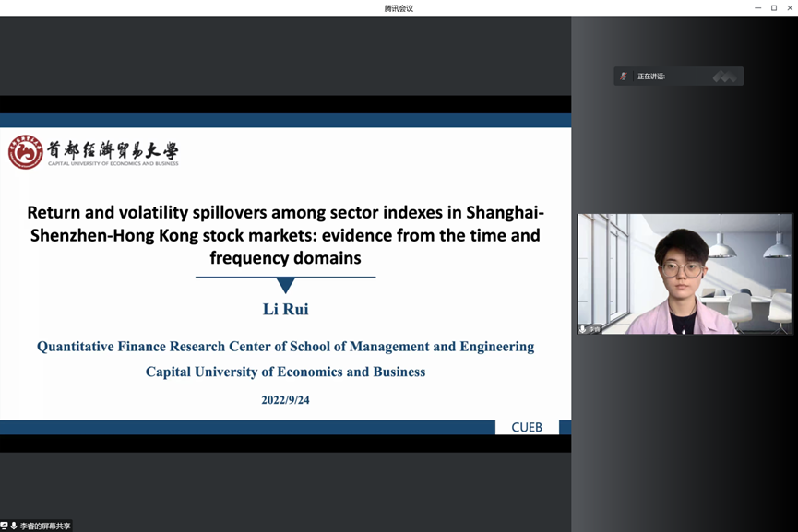
Task: Click the 腾讯会议 window title
Action: (x=399, y=8)
